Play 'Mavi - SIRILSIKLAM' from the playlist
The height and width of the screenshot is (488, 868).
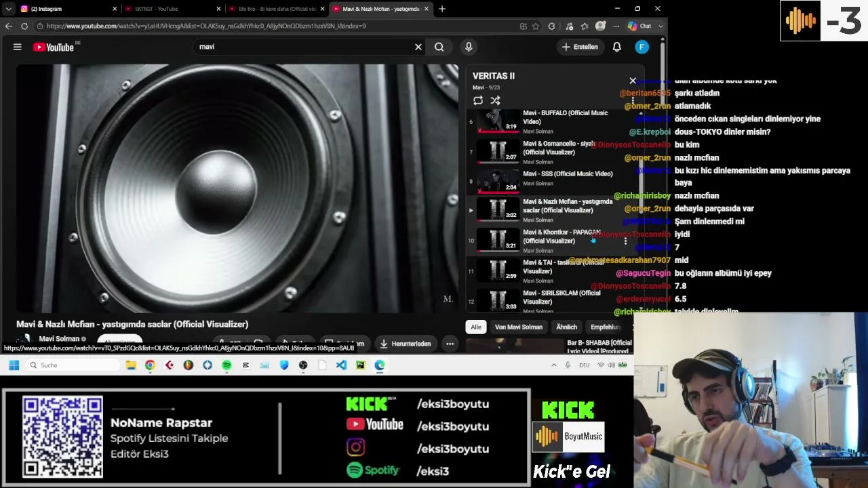click(561, 297)
